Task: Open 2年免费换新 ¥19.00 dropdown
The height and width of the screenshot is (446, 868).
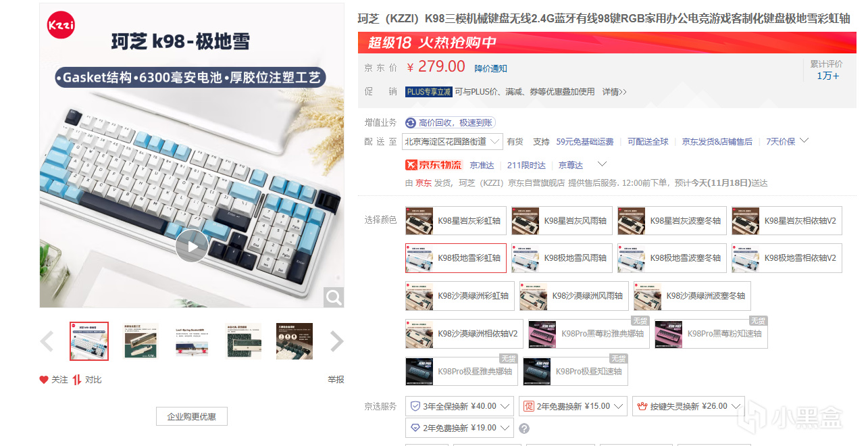Action: (459, 428)
